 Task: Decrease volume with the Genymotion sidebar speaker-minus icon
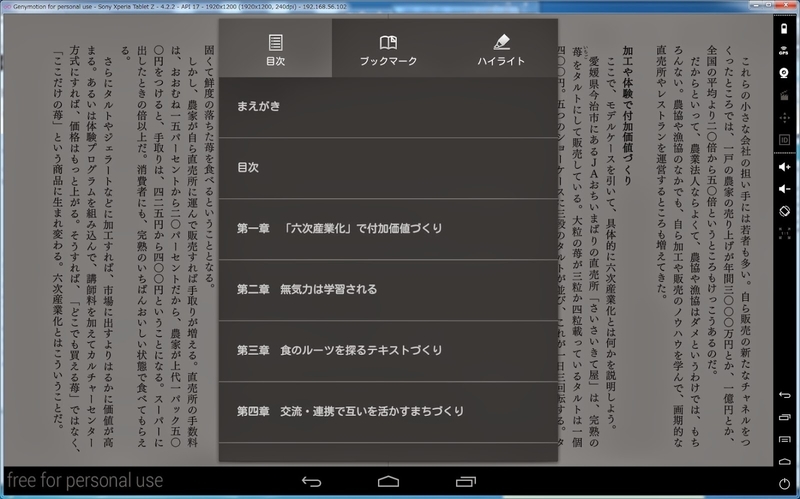click(784, 189)
